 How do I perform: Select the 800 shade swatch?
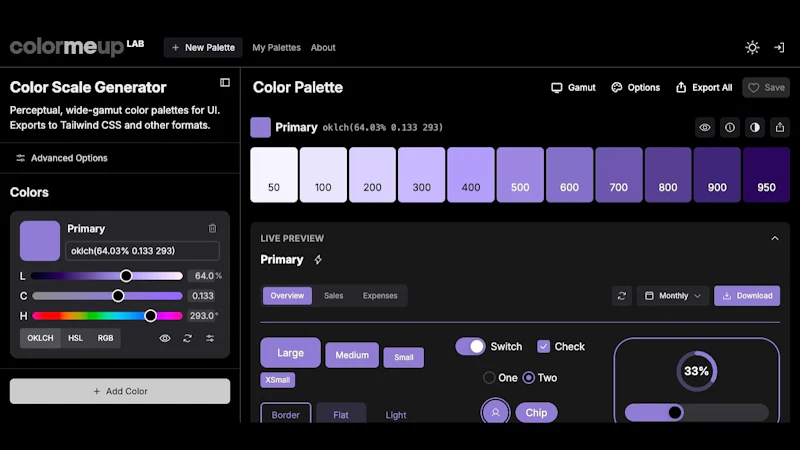tap(668, 175)
